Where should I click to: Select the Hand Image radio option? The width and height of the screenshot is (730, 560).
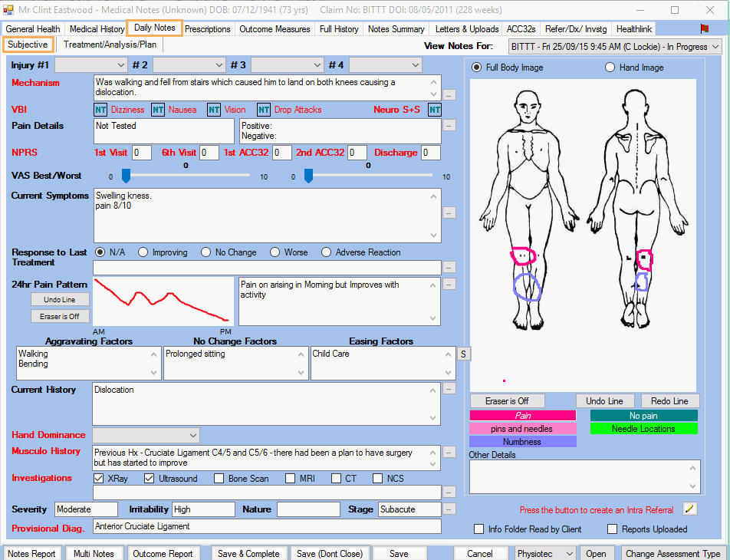610,68
